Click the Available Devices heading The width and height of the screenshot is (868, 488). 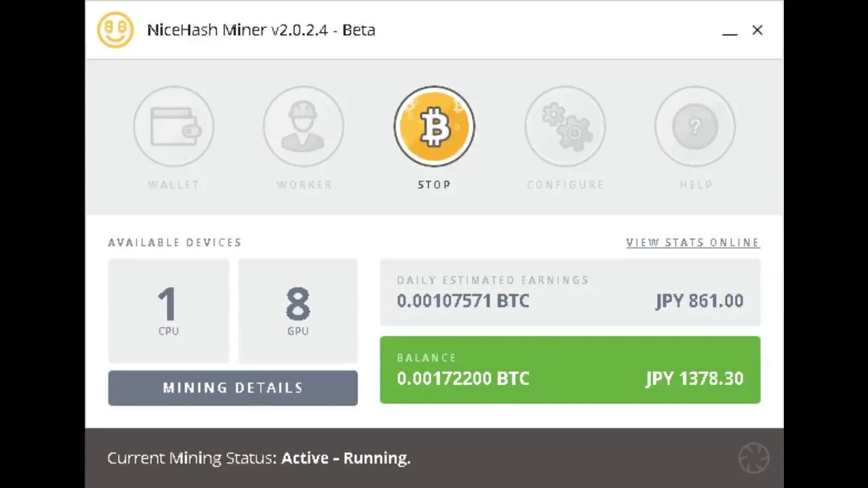click(x=175, y=243)
